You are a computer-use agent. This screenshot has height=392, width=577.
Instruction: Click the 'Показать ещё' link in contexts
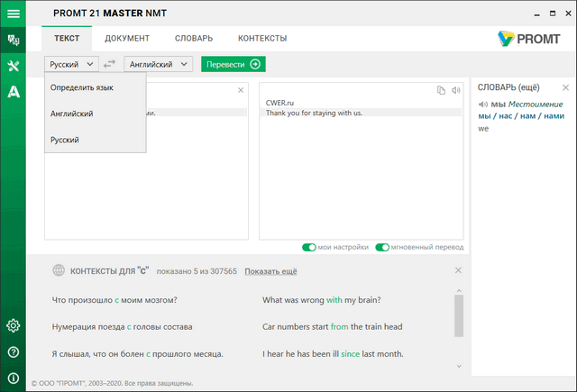pyautogui.click(x=270, y=271)
